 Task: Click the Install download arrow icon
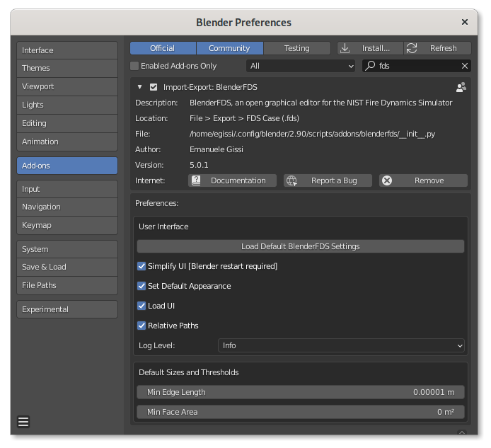(345, 48)
